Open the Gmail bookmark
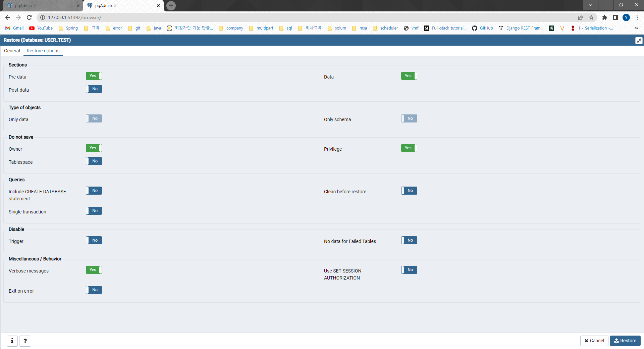This screenshot has height=349, width=644. pos(14,28)
